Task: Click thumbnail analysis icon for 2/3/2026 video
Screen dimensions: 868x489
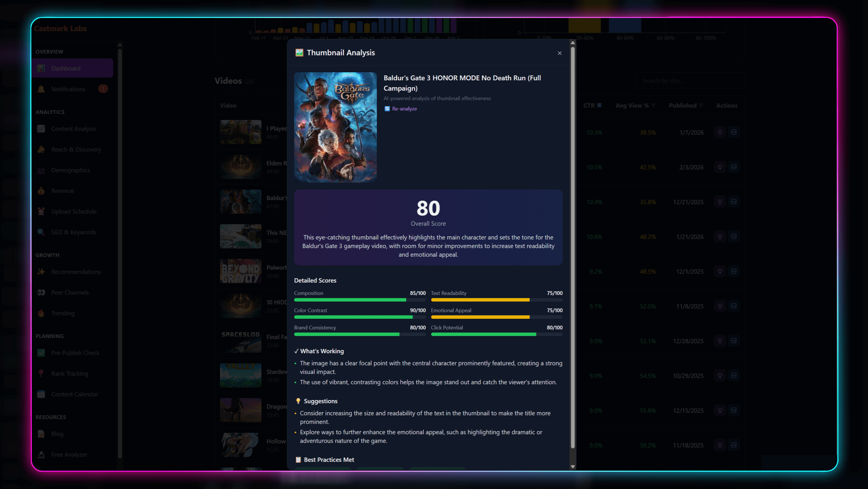Action: (x=734, y=167)
